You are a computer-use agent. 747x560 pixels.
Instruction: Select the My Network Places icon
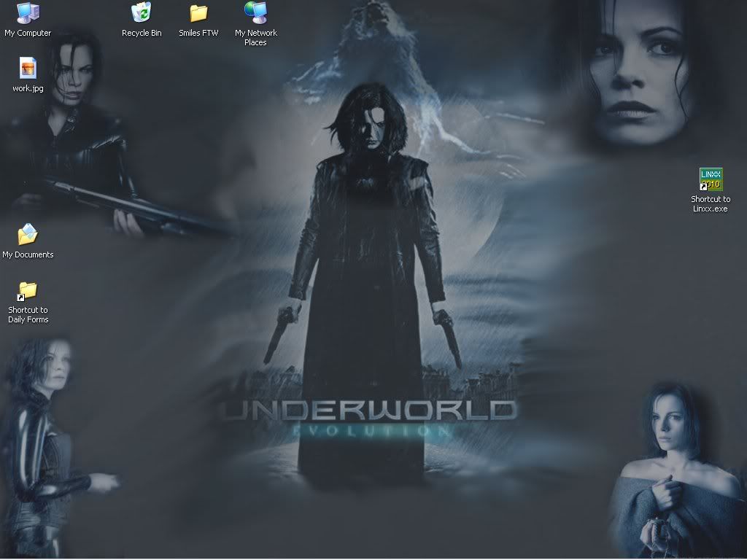point(256,13)
